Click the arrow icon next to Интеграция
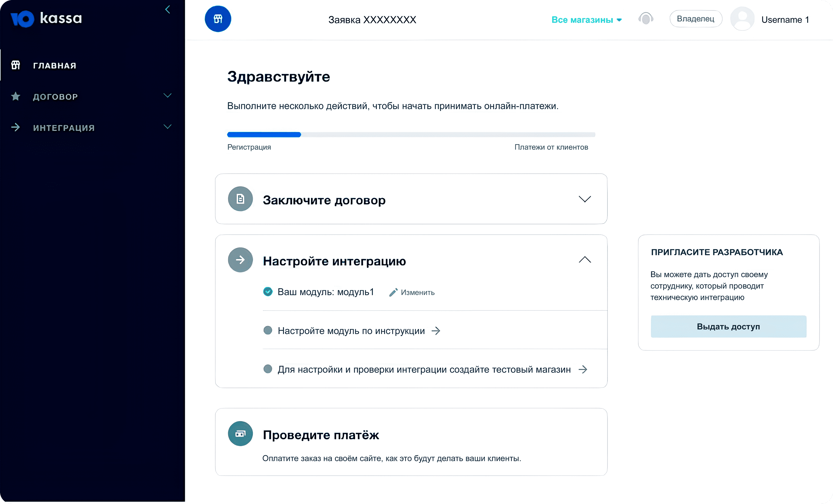The image size is (833, 504). (16, 127)
